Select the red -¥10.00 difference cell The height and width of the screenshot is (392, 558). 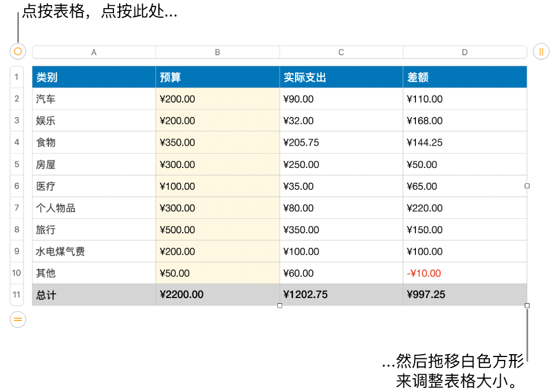coord(465,273)
